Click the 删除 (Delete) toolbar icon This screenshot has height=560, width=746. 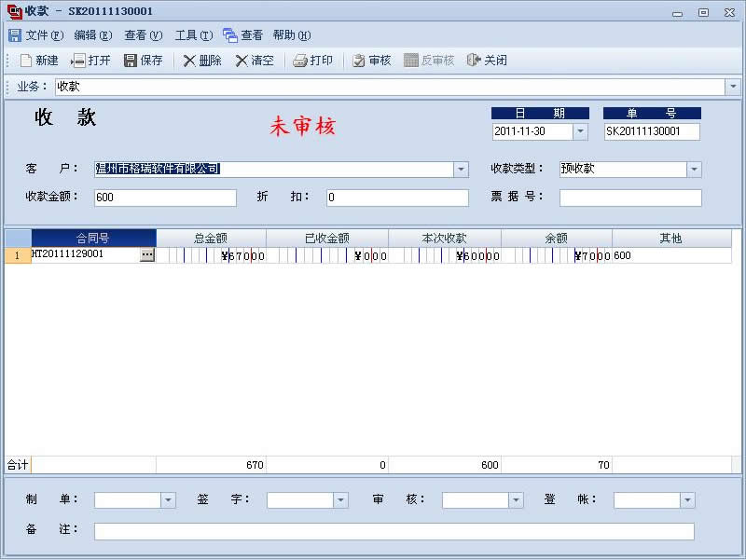189,61
